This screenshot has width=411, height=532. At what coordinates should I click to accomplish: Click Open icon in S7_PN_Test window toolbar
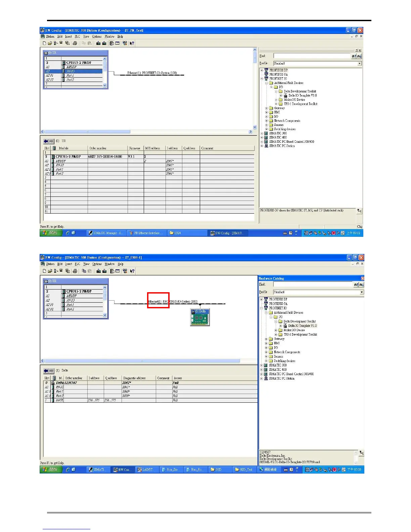50,43
